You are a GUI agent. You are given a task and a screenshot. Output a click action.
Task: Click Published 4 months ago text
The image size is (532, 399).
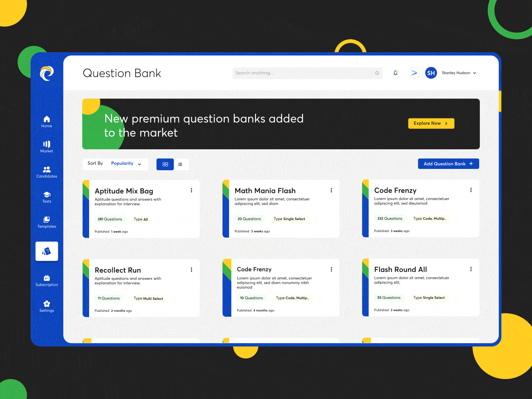coord(255,311)
